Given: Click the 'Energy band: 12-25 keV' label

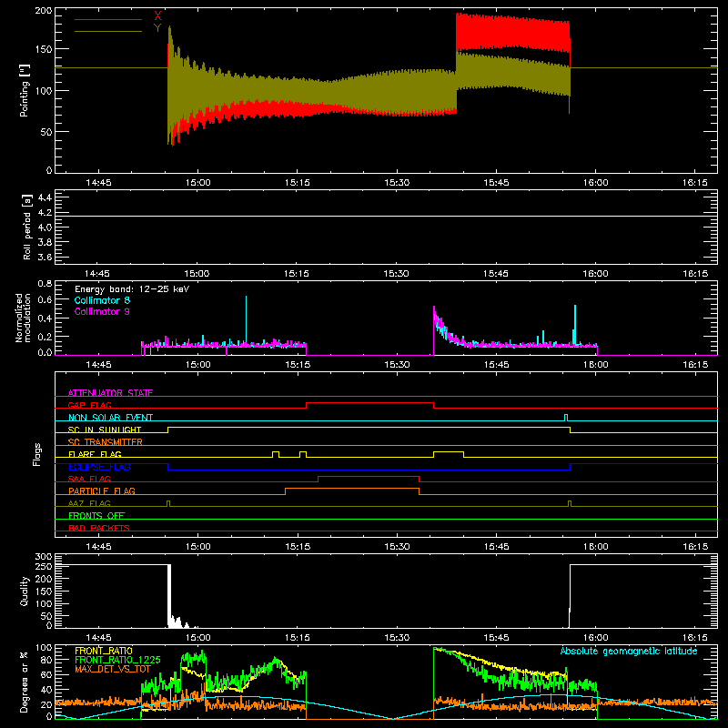Looking at the screenshot, I should pyautogui.click(x=132, y=289).
